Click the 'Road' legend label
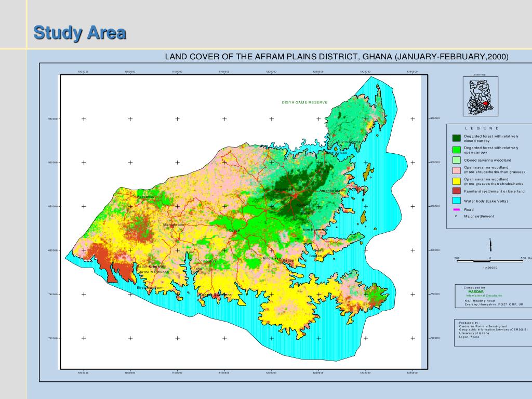Viewport: 532px width, 399px height. pyautogui.click(x=469, y=210)
